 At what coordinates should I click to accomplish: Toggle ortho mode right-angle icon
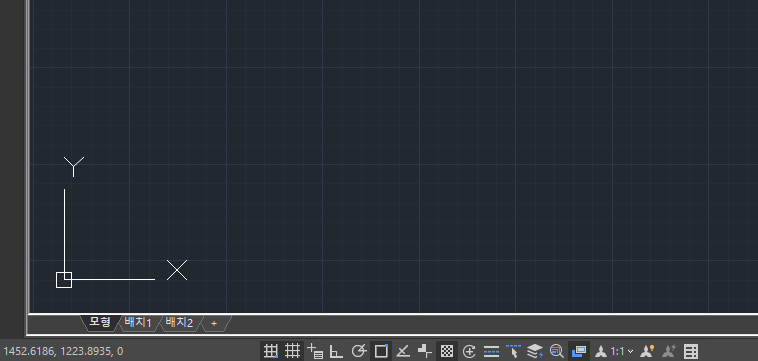pos(336,351)
